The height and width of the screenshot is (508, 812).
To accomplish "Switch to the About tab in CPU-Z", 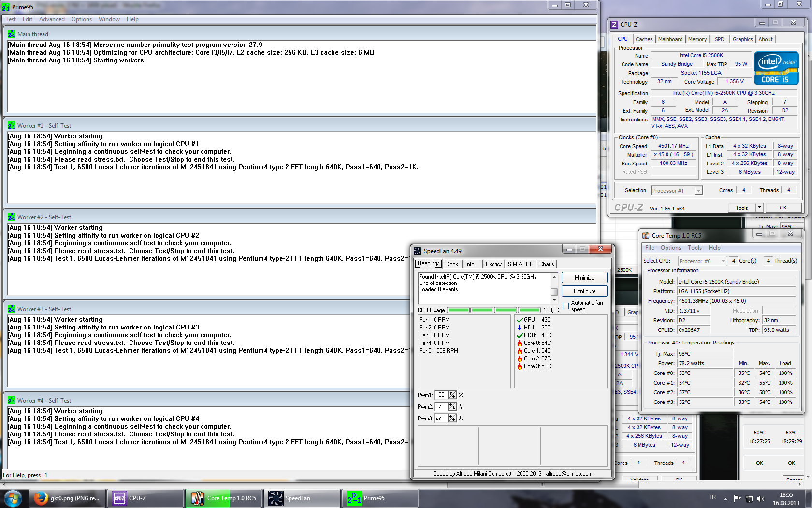I will 766,39.
